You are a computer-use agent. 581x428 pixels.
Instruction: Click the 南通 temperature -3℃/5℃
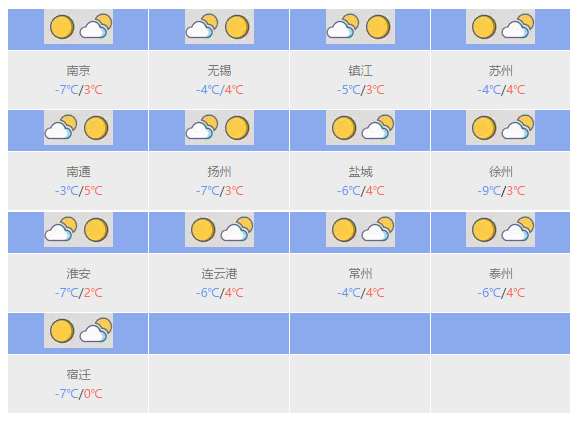coord(79,191)
